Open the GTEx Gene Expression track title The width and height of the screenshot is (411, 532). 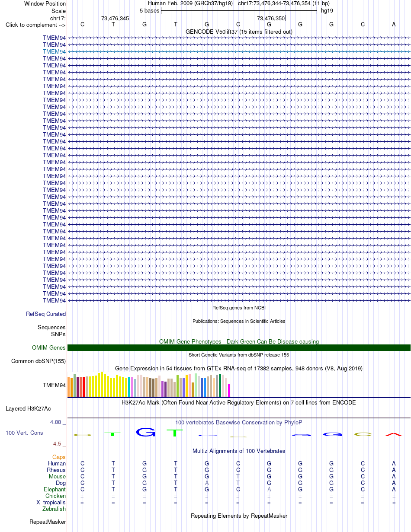tap(239, 368)
